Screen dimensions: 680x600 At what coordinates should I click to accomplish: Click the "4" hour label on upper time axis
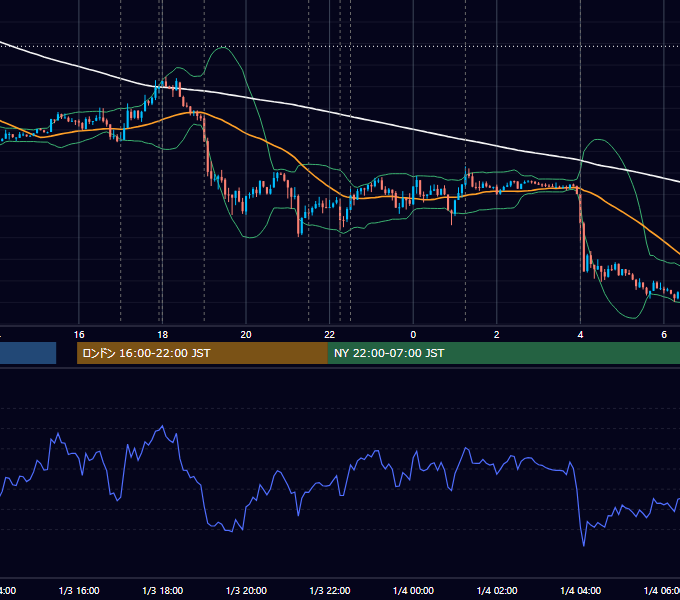click(x=580, y=335)
